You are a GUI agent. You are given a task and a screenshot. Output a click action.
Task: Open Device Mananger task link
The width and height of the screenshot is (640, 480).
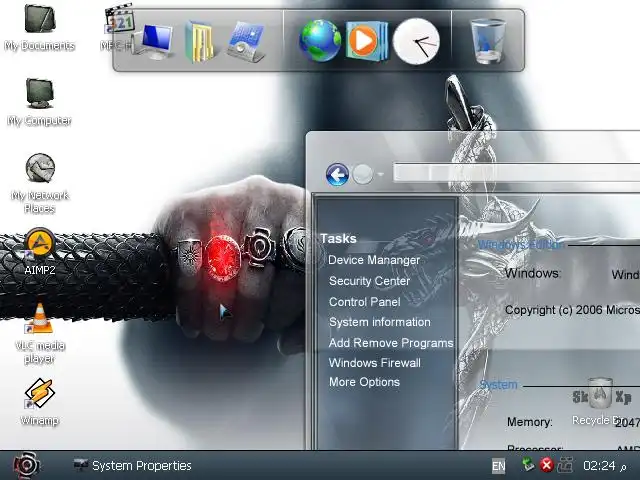[374, 260]
